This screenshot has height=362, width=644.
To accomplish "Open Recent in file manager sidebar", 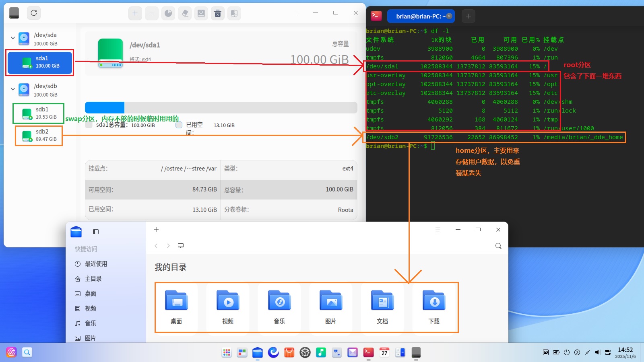I will [x=96, y=264].
